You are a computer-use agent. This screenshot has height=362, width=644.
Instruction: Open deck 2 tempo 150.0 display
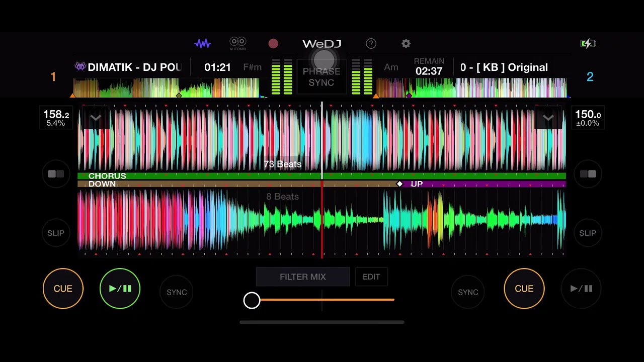pos(588,118)
